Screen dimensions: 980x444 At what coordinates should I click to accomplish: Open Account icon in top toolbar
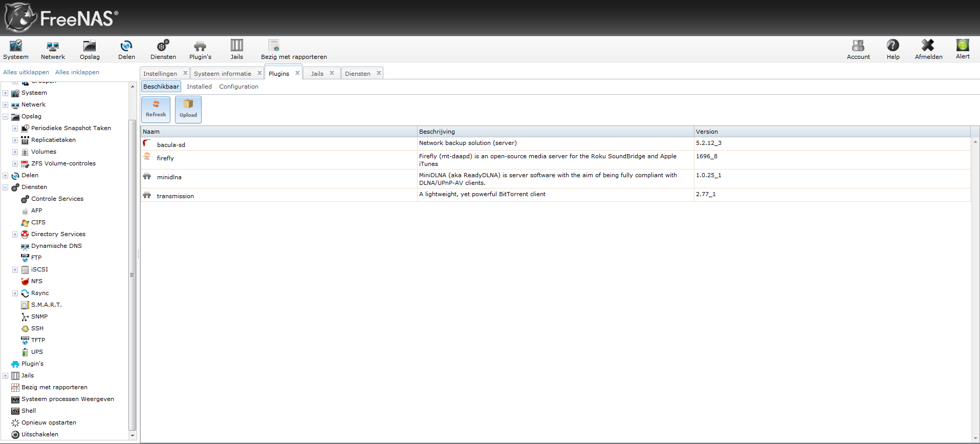(x=858, y=50)
